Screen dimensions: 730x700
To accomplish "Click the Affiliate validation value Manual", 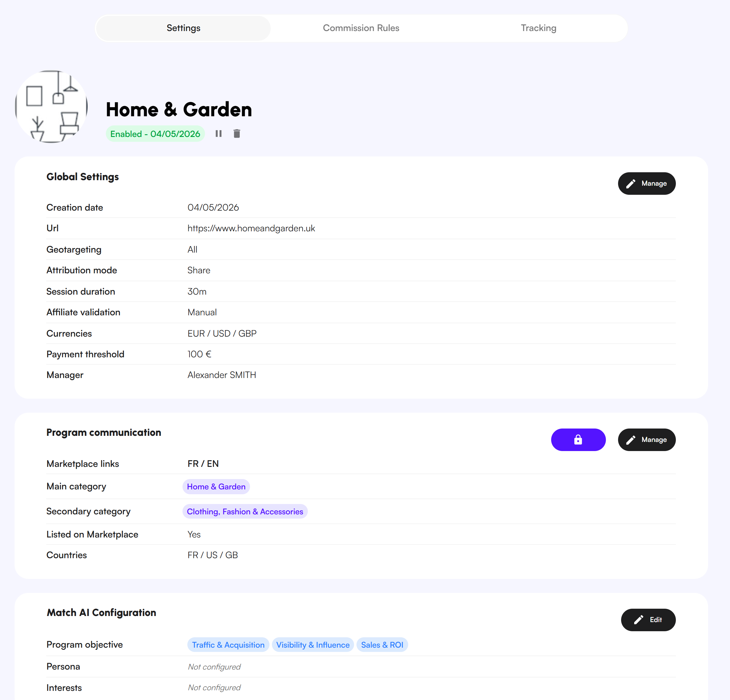I will coord(202,312).
